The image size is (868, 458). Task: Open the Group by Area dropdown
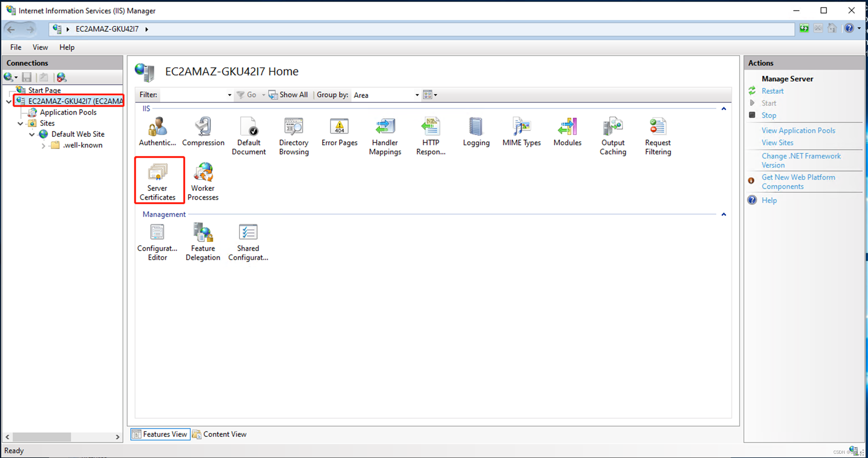pos(417,95)
